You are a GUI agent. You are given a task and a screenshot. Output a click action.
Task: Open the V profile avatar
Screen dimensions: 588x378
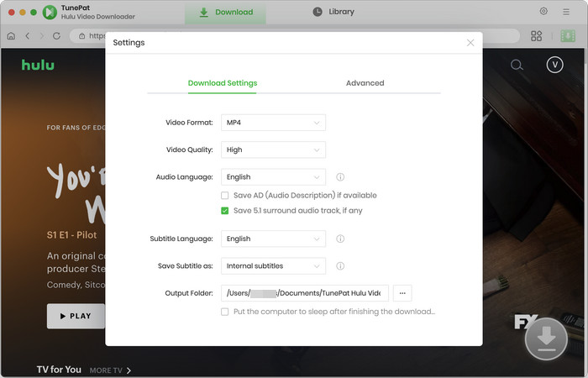click(x=554, y=65)
